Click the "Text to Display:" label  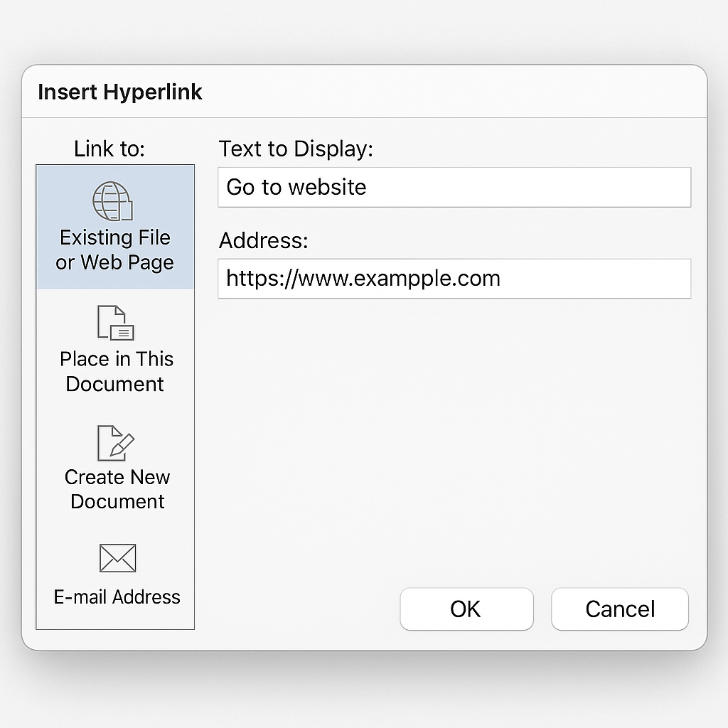click(296, 149)
